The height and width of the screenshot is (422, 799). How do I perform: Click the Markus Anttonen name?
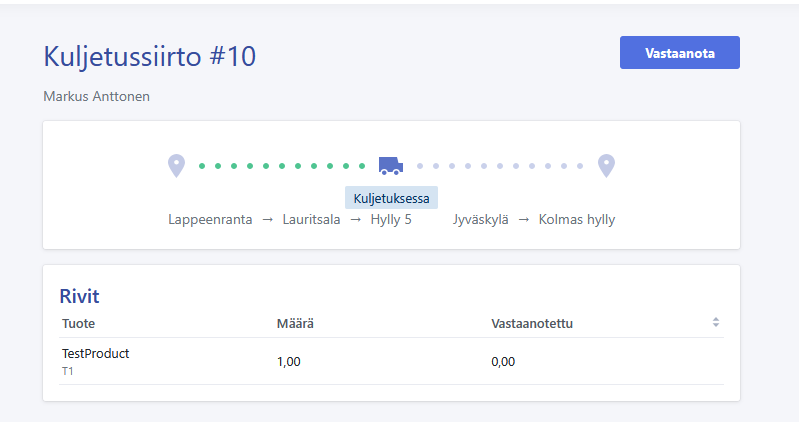96,96
